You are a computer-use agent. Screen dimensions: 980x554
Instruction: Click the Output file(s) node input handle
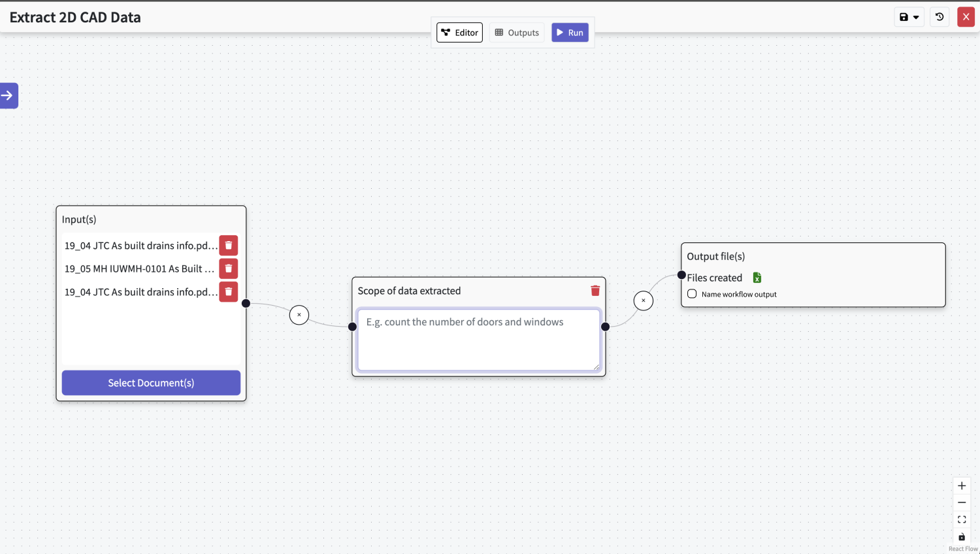tap(681, 275)
